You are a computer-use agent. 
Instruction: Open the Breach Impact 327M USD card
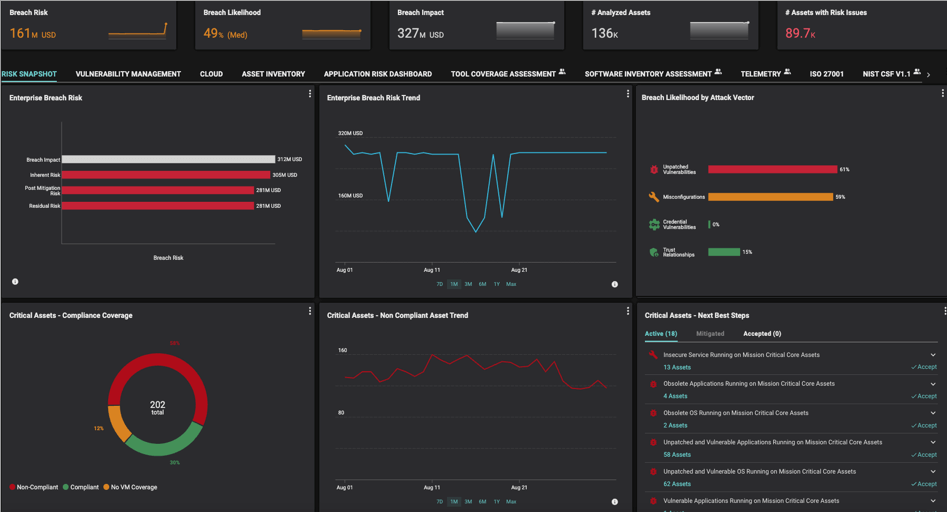tap(476, 25)
